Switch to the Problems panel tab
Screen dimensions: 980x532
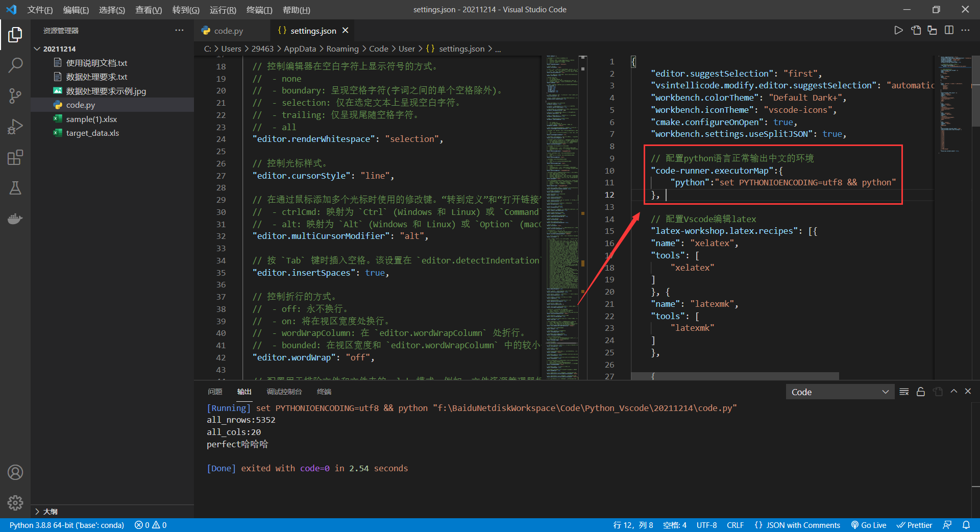point(215,392)
